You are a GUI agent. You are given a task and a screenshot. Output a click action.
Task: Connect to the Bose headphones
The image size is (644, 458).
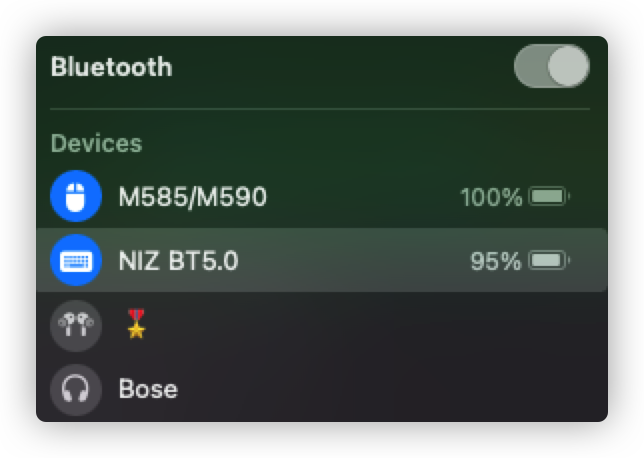pyautogui.click(x=148, y=388)
